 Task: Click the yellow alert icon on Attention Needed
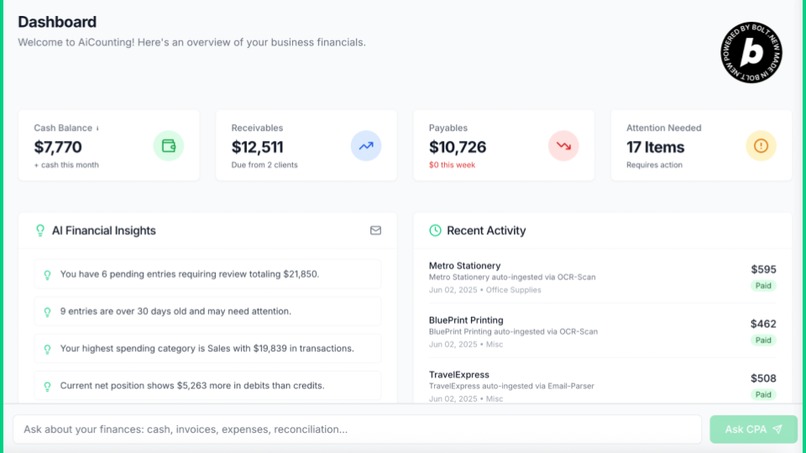tap(761, 146)
